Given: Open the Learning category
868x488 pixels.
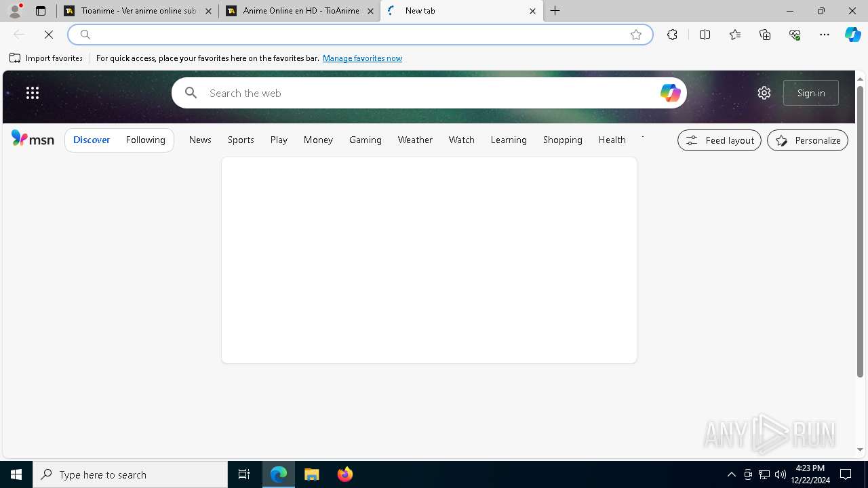Looking at the screenshot, I should point(509,140).
